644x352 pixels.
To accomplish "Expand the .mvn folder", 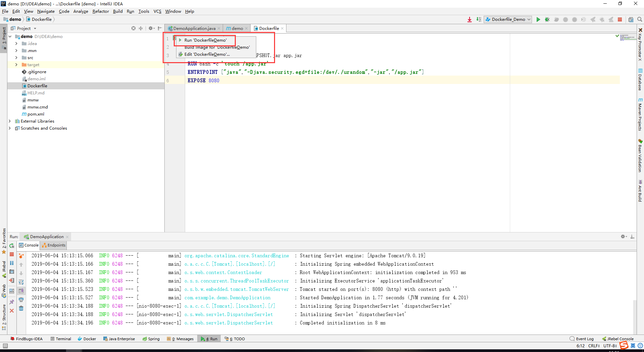I will 16,51.
